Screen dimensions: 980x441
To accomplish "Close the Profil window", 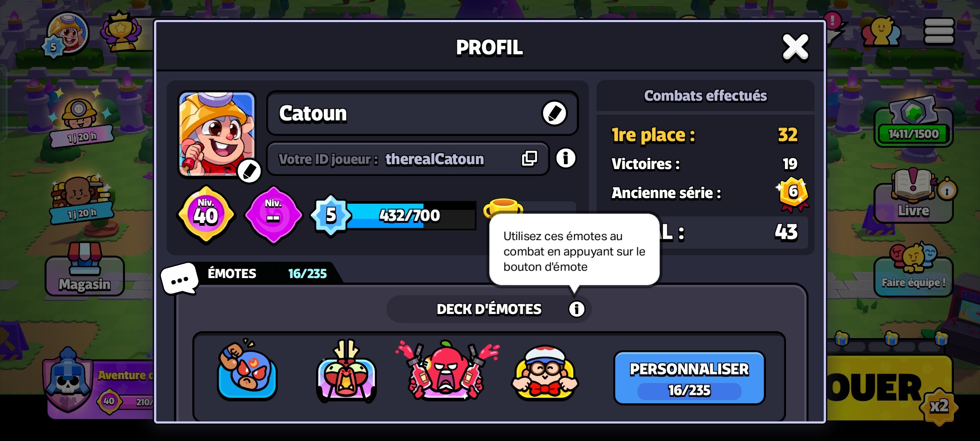I will (x=795, y=47).
